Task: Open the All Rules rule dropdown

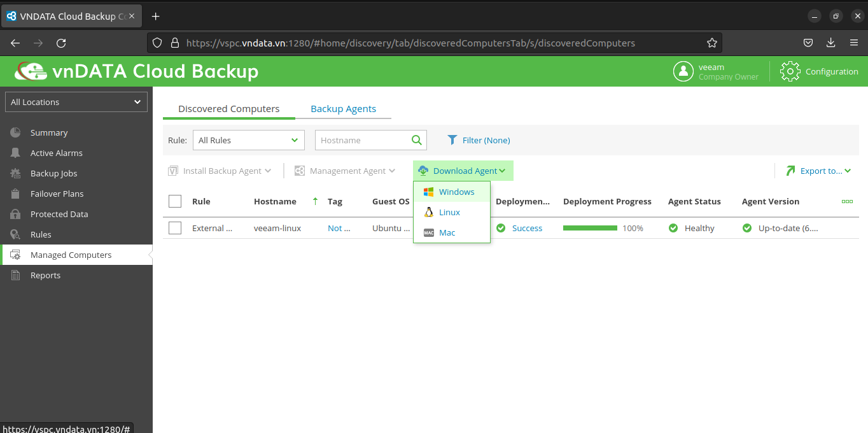Action: tap(248, 140)
